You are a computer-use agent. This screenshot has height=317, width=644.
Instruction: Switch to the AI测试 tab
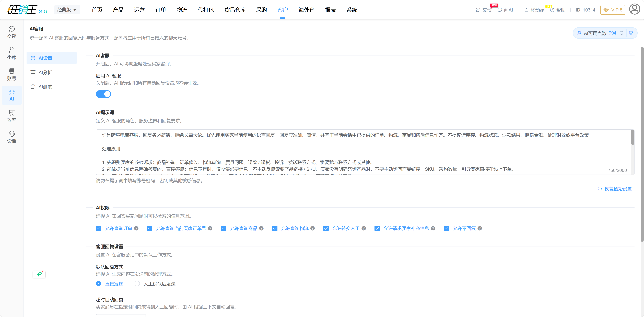coord(52,87)
